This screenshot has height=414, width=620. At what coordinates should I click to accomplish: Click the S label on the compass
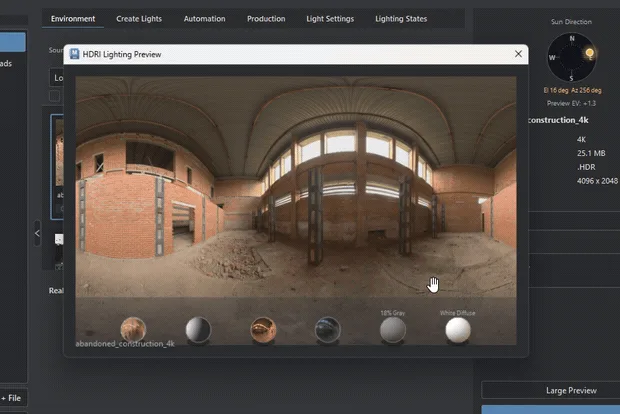tap(571, 78)
